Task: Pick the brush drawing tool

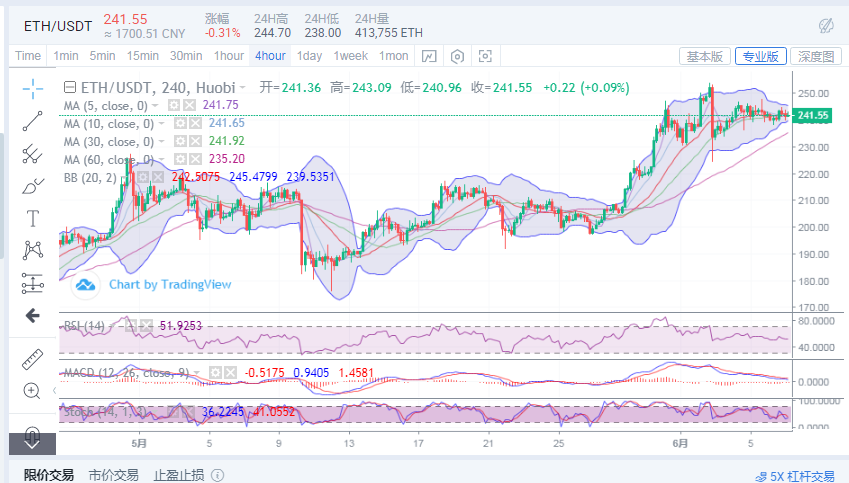Action: click(x=33, y=186)
